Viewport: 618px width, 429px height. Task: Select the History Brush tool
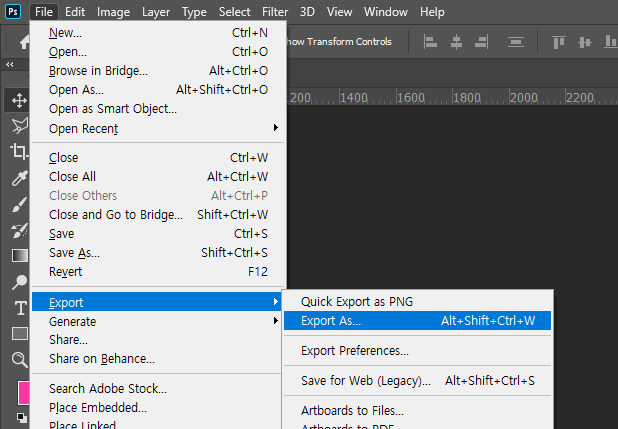[x=20, y=230]
